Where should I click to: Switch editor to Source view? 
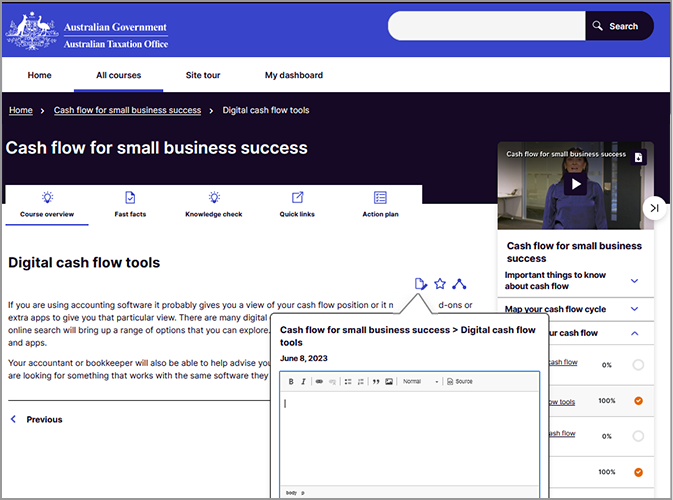(460, 382)
